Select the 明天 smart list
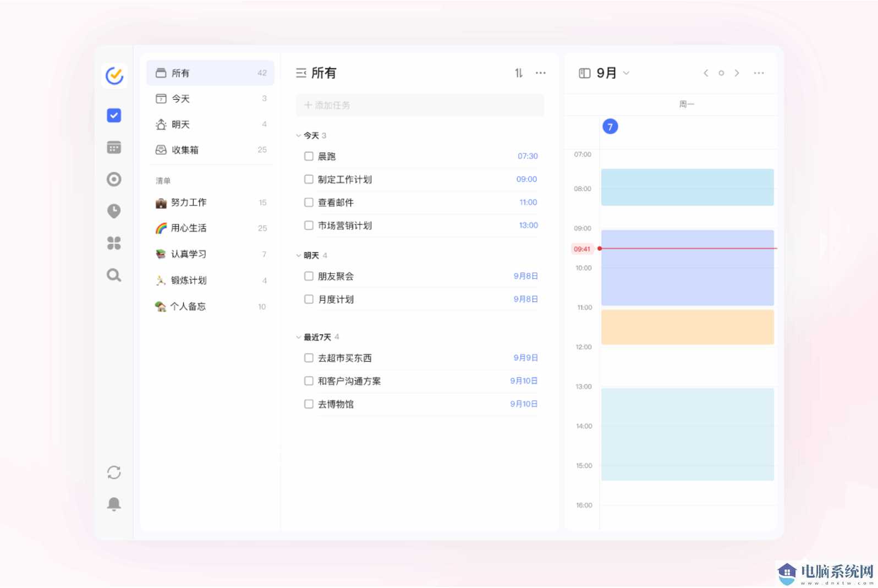The image size is (878, 588). 210,124
